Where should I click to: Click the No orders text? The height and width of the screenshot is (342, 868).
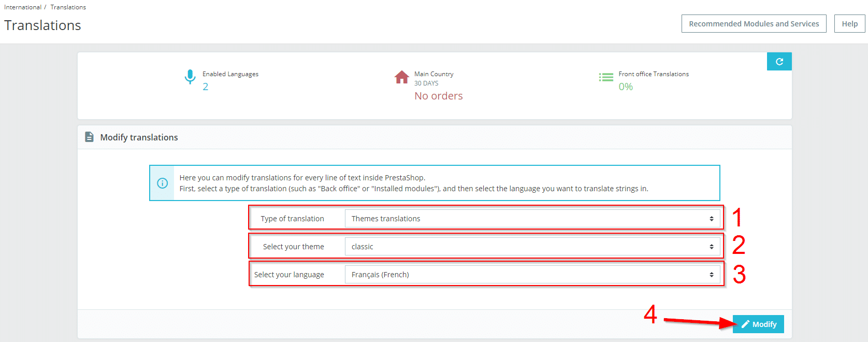tap(438, 96)
